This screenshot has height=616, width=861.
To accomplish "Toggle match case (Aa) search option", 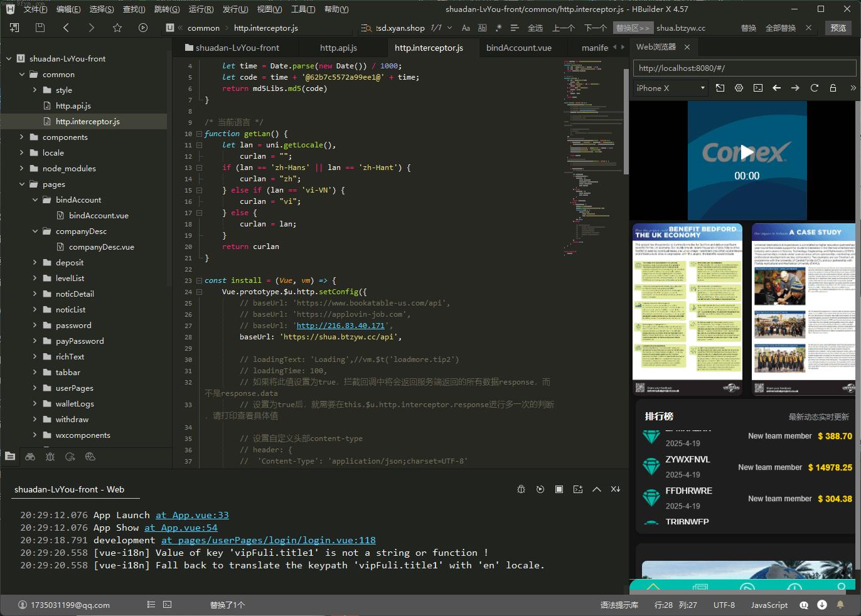I will (466, 28).
